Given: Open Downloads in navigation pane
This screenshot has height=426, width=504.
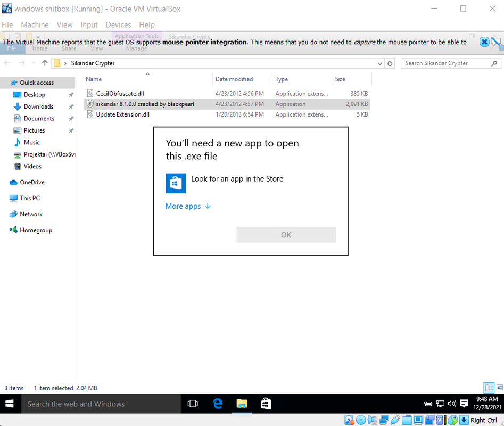Looking at the screenshot, I should (38, 106).
